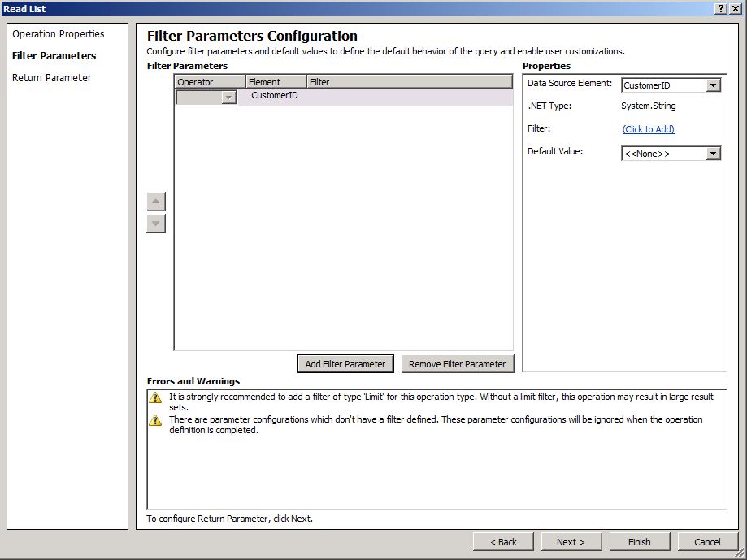The image size is (747, 560).
Task: Click the Finish button
Action: coord(640,542)
